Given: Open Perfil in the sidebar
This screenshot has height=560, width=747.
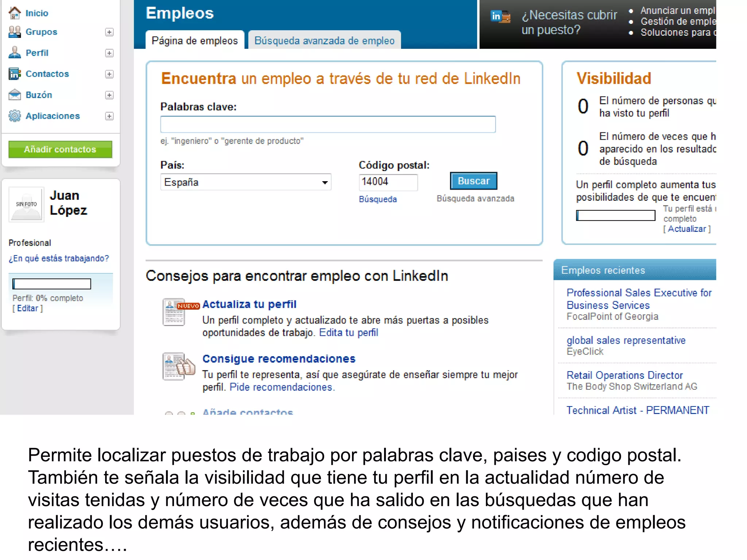Looking at the screenshot, I should tap(37, 53).
